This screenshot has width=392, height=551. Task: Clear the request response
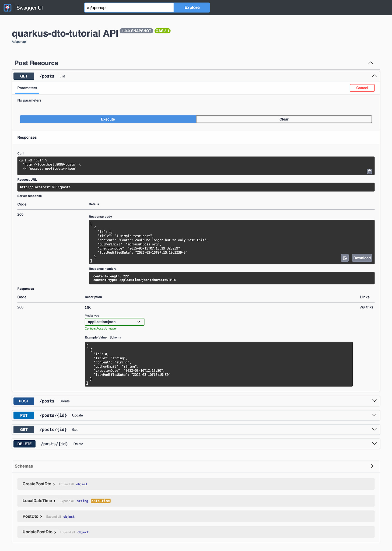(x=284, y=119)
